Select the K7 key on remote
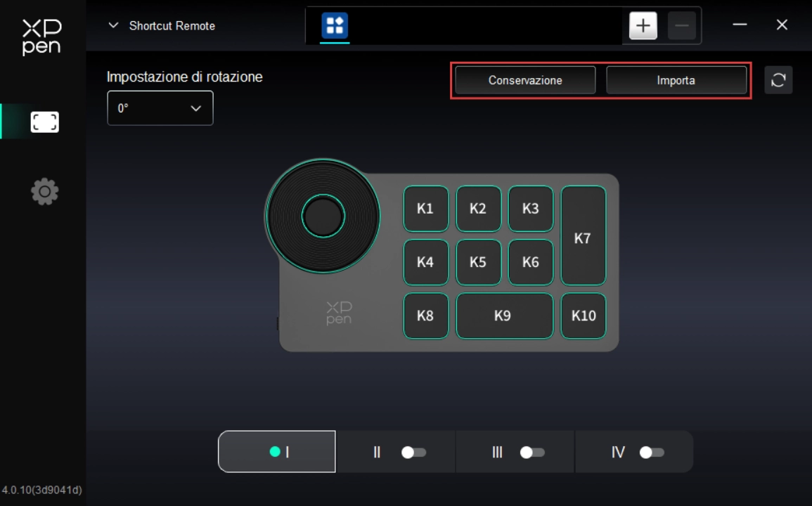The width and height of the screenshot is (812, 506). 583,236
